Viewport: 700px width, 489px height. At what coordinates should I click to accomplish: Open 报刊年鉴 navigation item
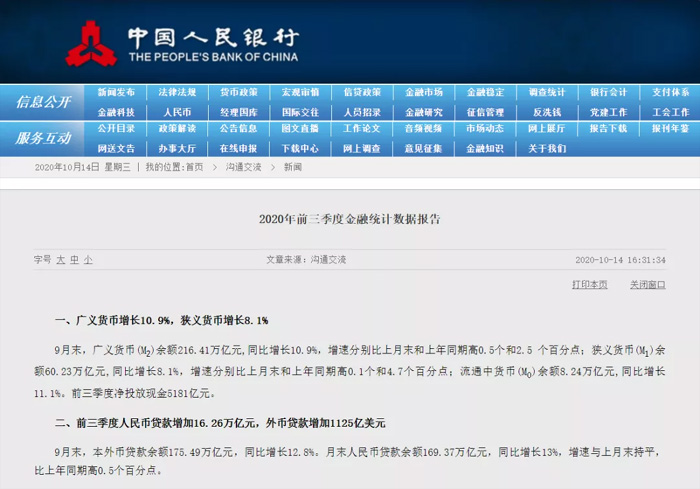click(x=671, y=129)
